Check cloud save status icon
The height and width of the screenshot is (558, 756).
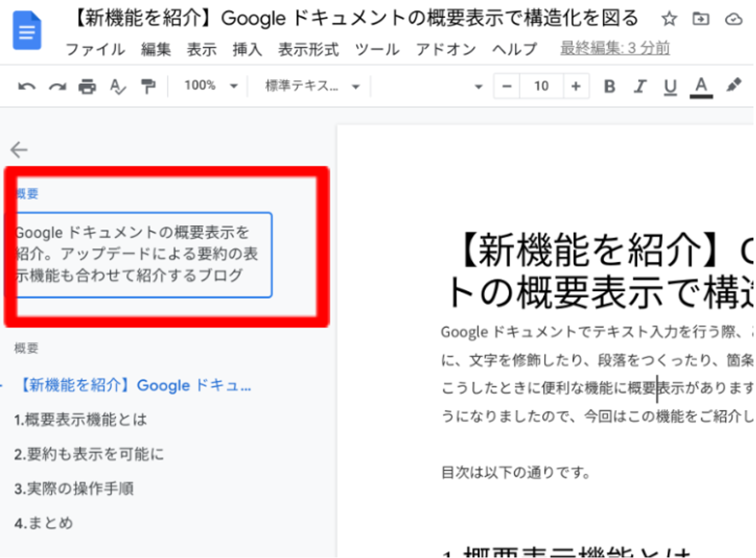(x=734, y=19)
